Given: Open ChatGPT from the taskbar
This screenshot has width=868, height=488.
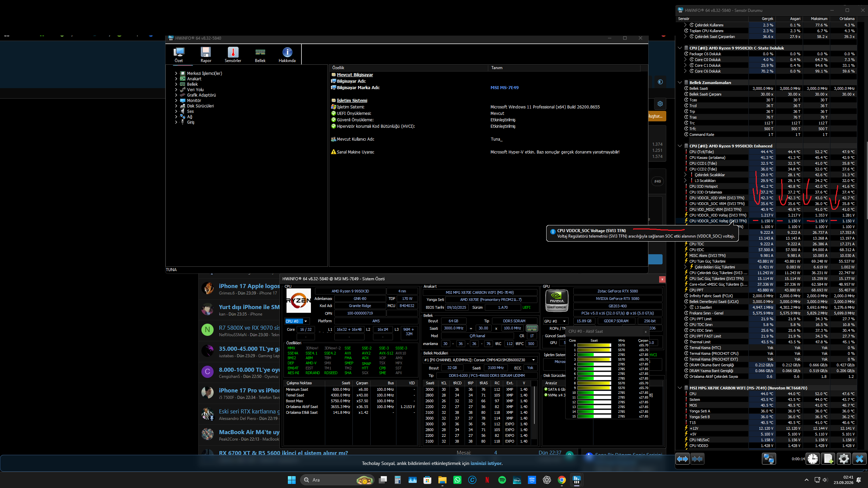Looking at the screenshot, I should click(547, 480).
